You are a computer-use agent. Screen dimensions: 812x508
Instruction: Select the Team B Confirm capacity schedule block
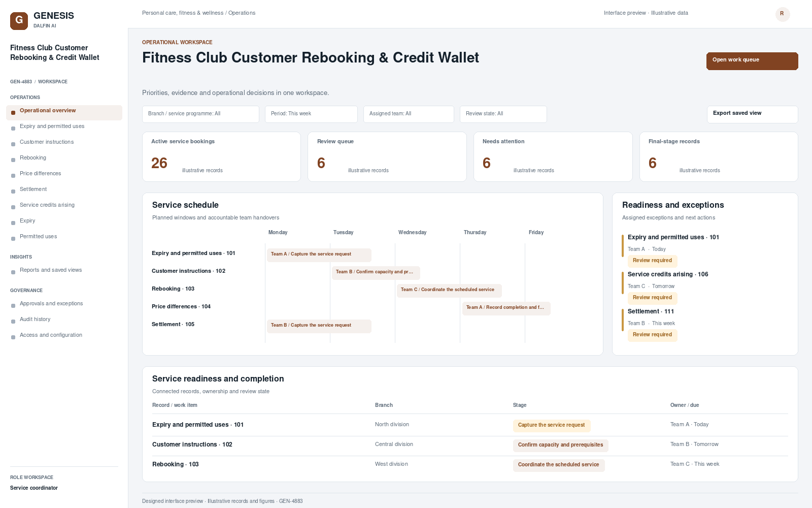coord(376,272)
